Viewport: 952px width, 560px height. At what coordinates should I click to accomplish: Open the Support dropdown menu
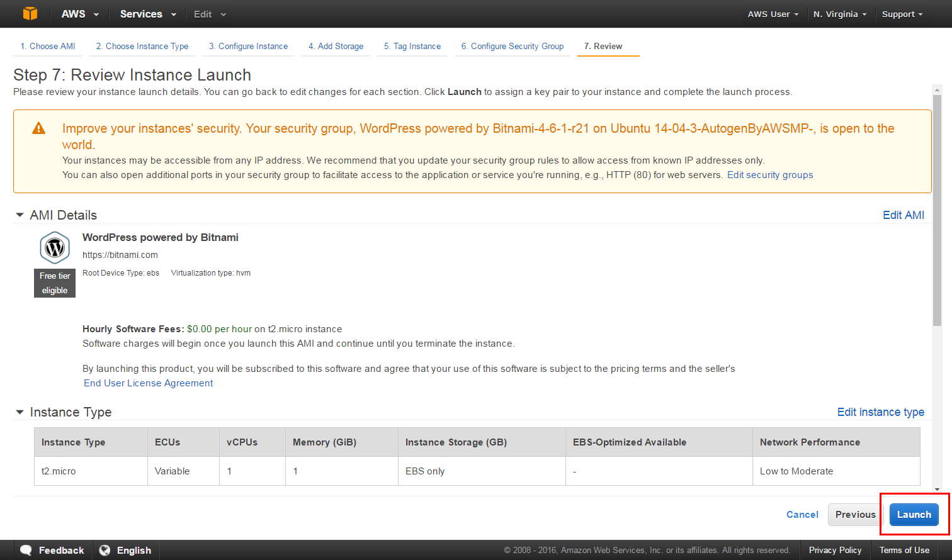point(902,14)
